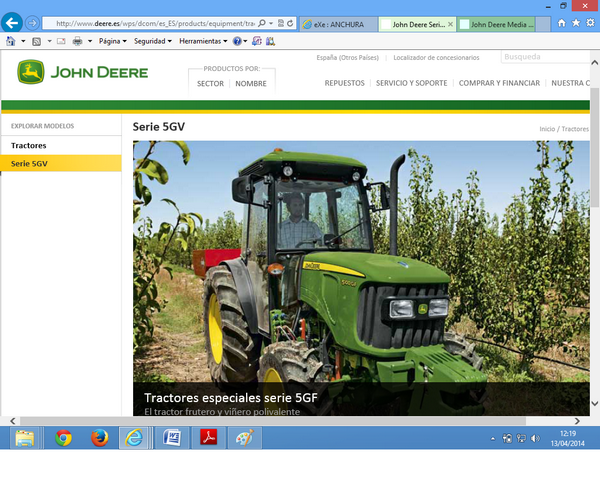Click the blue Help question mark icon
Image resolution: width=600 pixels, height=500 pixels.
coord(237,41)
